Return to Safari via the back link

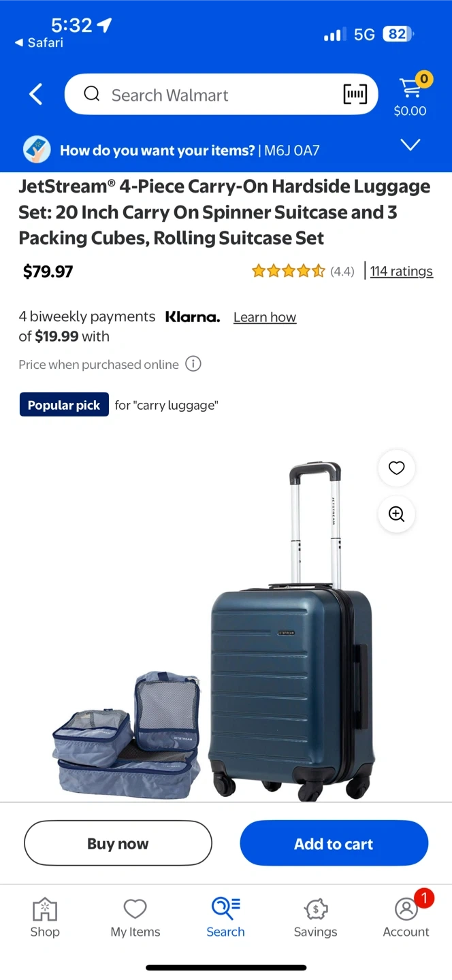point(38,42)
